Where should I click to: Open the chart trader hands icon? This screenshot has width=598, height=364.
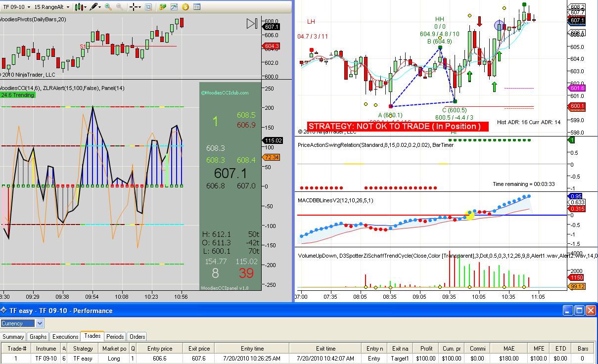(x=163, y=7)
